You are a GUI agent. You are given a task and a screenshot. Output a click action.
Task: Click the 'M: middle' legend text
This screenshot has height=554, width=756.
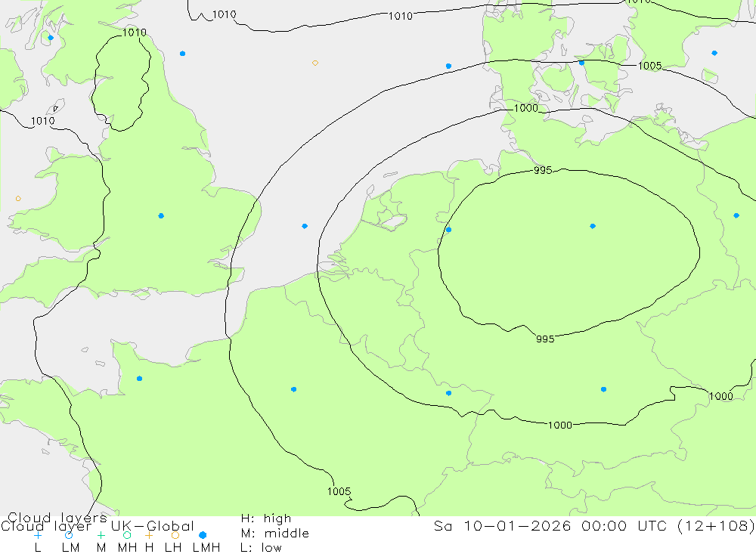click(275, 534)
